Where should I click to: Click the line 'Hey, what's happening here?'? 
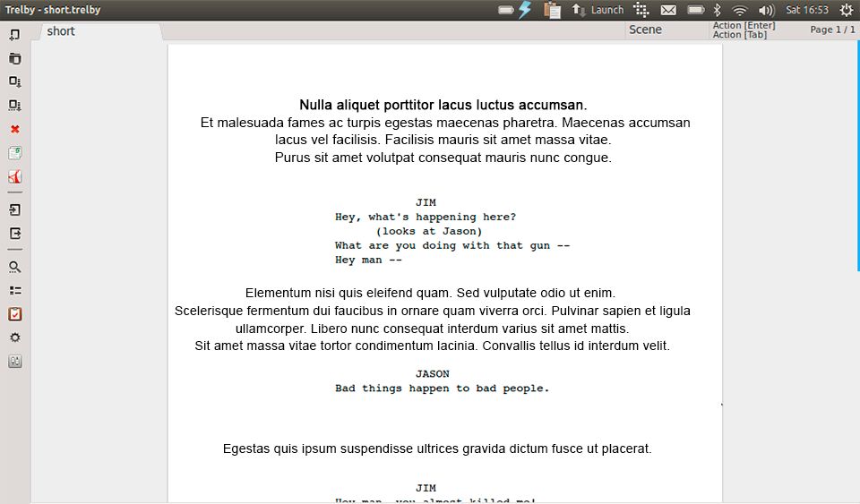426,217
